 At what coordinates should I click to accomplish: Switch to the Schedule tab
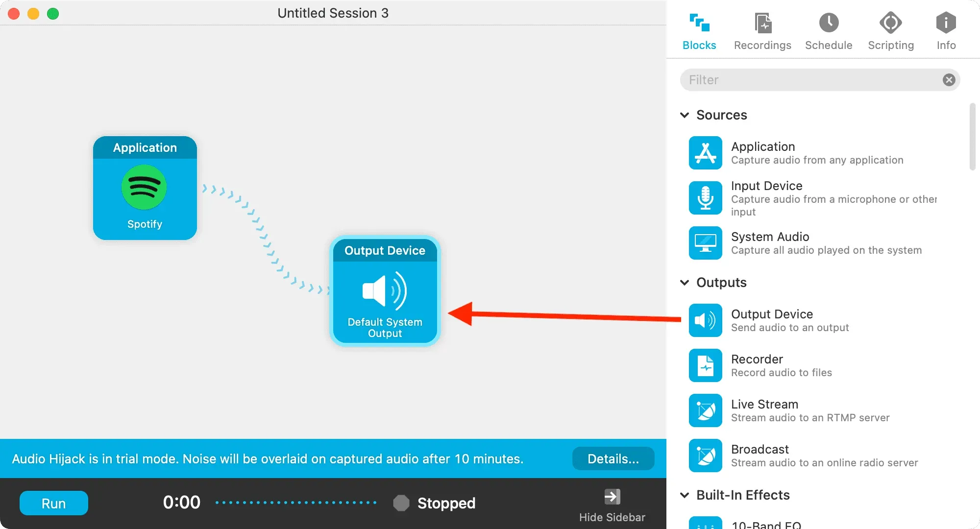(x=828, y=31)
